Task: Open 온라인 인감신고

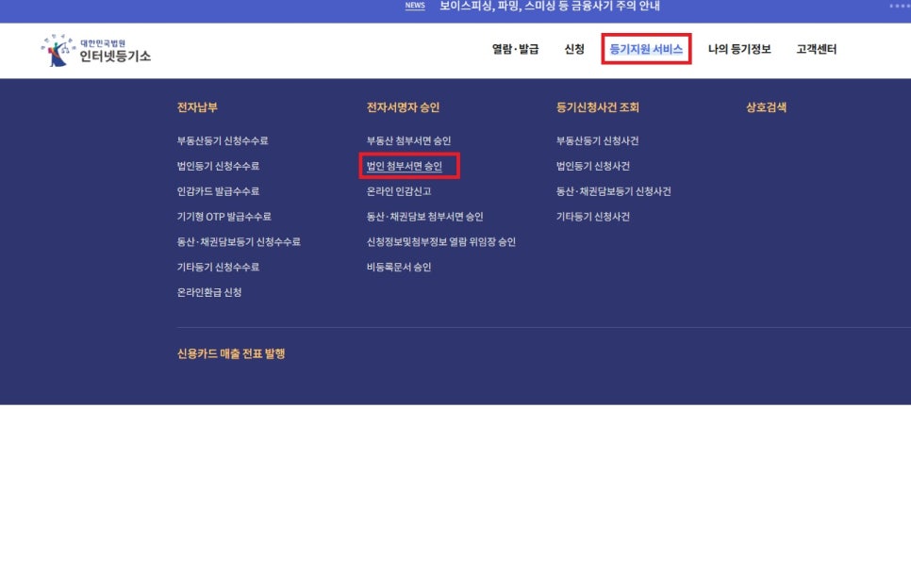Action: 399,191
